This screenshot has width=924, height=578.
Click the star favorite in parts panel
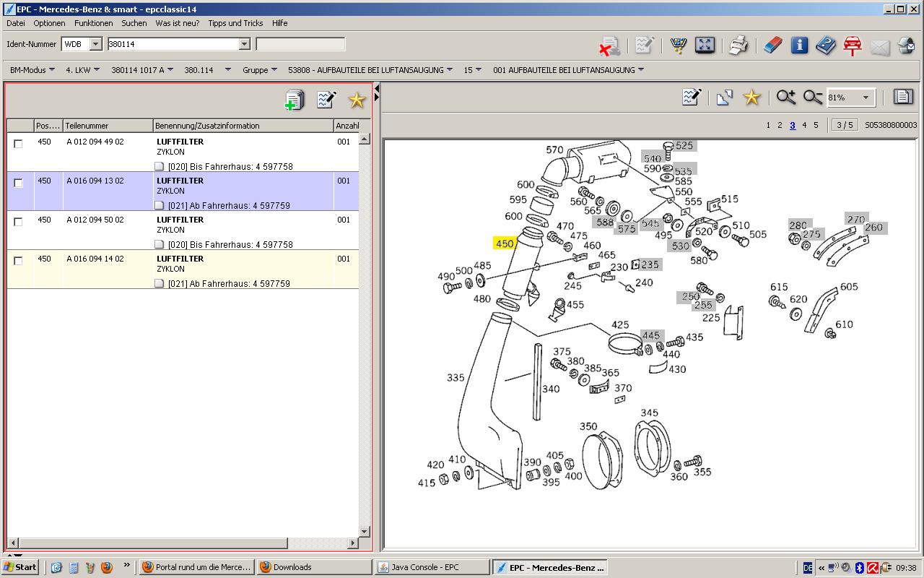[357, 100]
